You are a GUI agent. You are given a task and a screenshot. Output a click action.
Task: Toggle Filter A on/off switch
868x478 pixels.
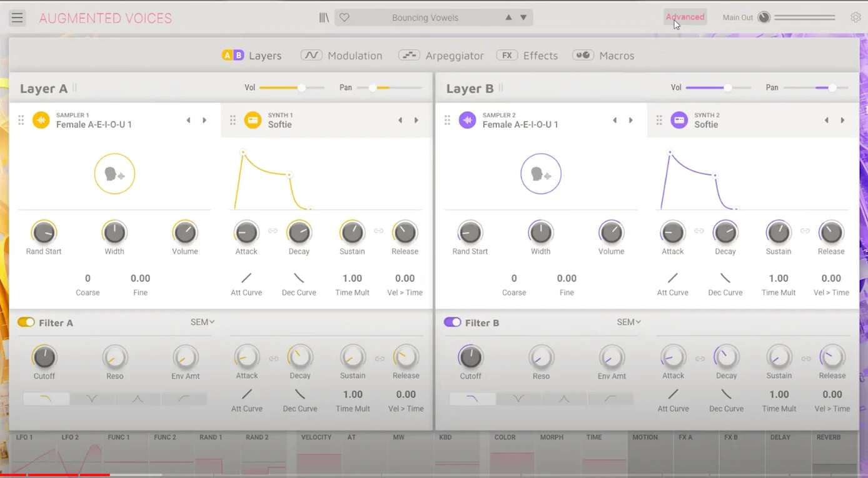pos(26,322)
